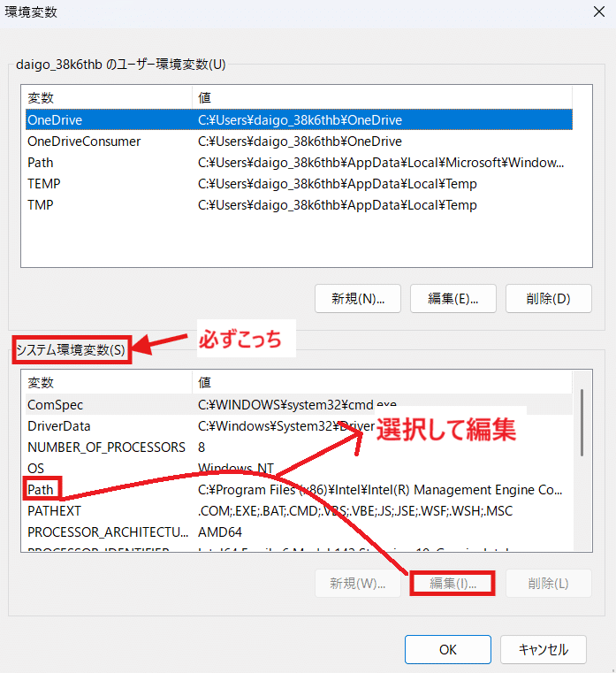Select OneDrive row in user variables
The image size is (616, 673).
tap(299, 119)
